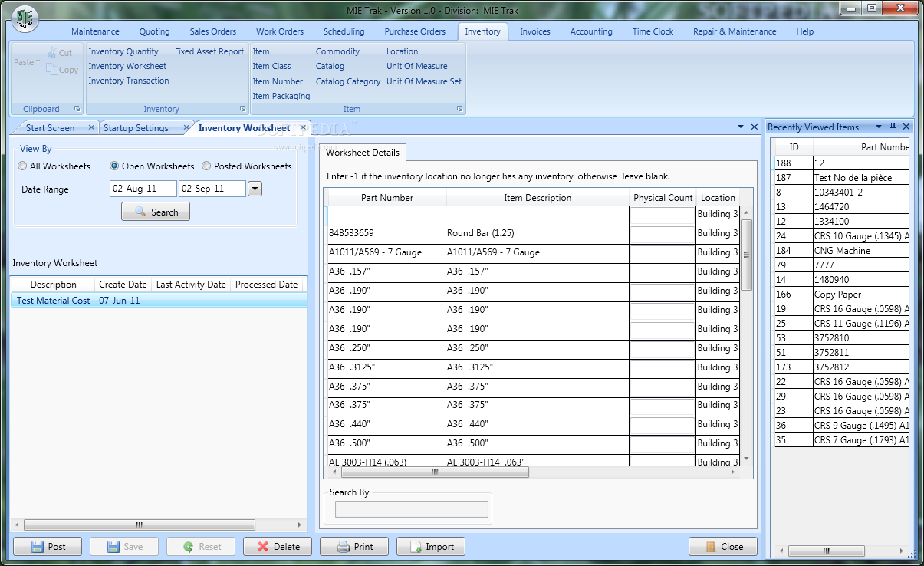Screen dimensions: 924x566
Task: Click the worksheet details vertical scrollbar thumb
Action: 745,255
